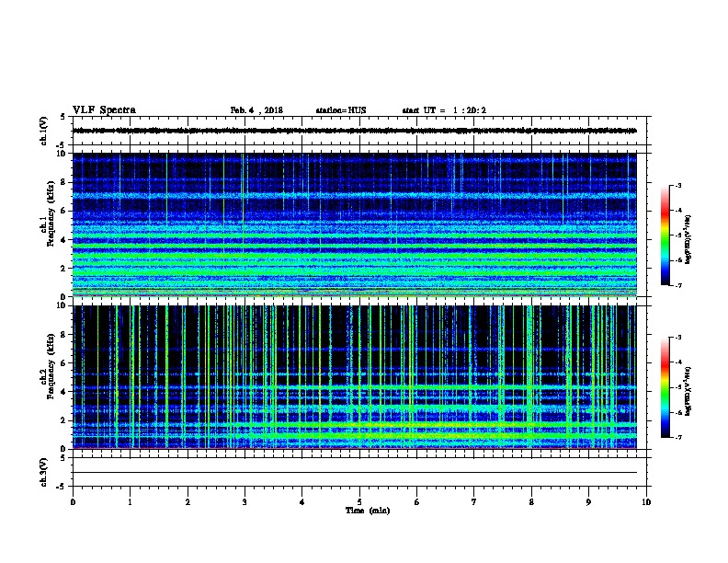Click the "ch.3(V)" axis label

44,472
